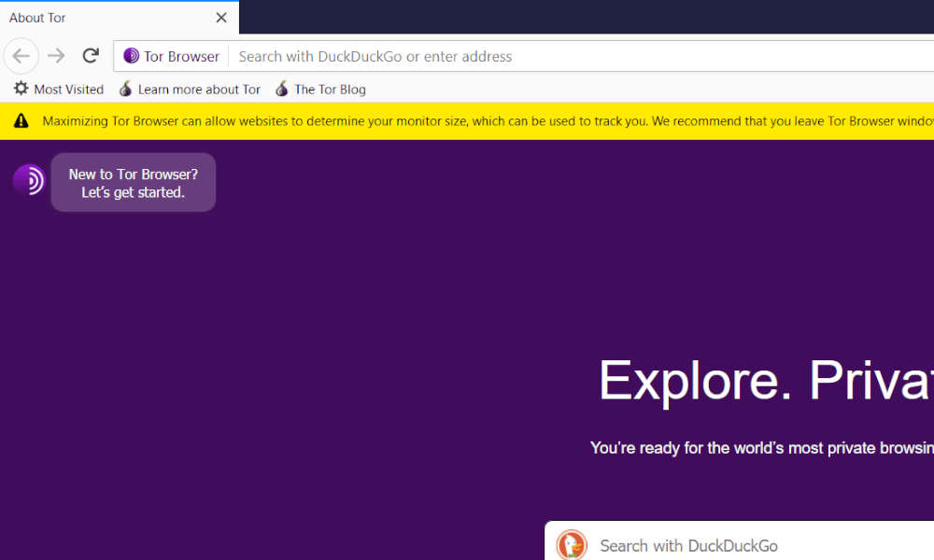The height and width of the screenshot is (560, 934).
Task: Click the Forward navigation arrow
Action: (x=57, y=56)
